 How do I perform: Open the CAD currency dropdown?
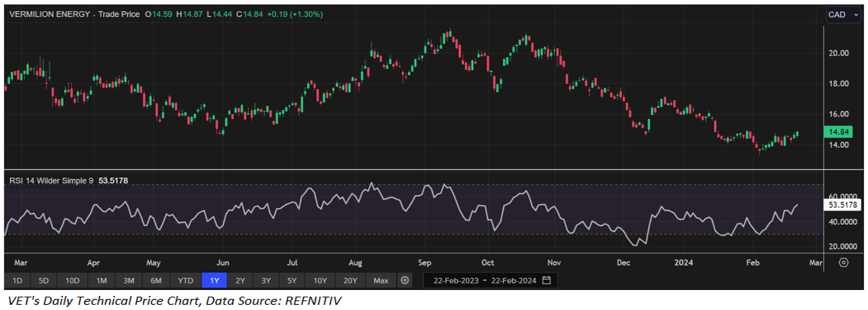tap(842, 14)
